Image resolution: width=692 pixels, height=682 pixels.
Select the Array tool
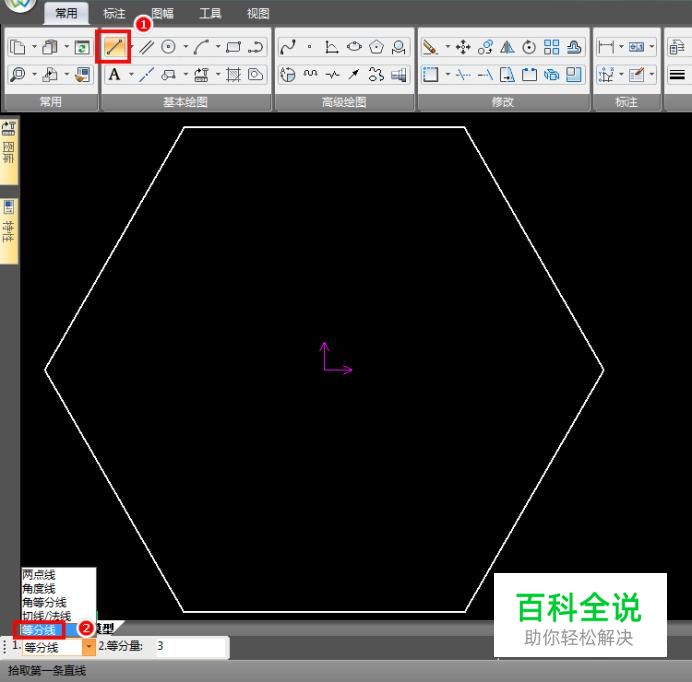552,47
